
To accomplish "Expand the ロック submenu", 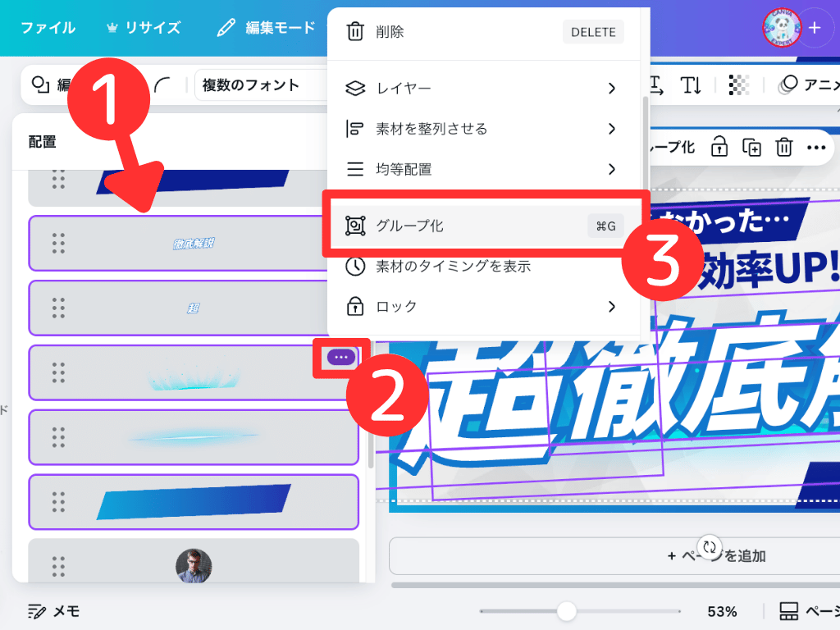I will tap(484, 307).
